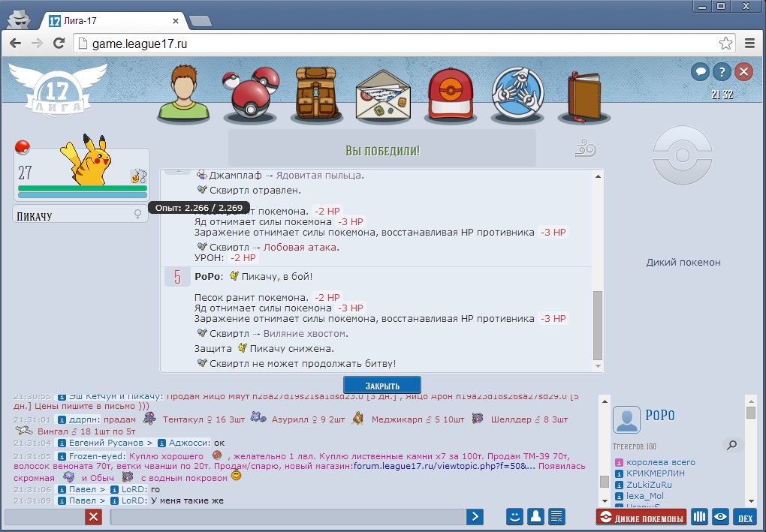766x532 pixels.
Task: Click Frozen-eyed username in chat
Action: click(97, 456)
